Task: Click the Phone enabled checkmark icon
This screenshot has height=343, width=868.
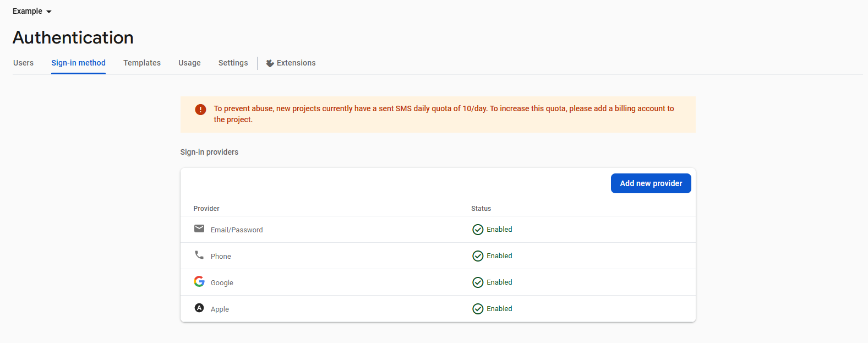Action: pos(478,256)
